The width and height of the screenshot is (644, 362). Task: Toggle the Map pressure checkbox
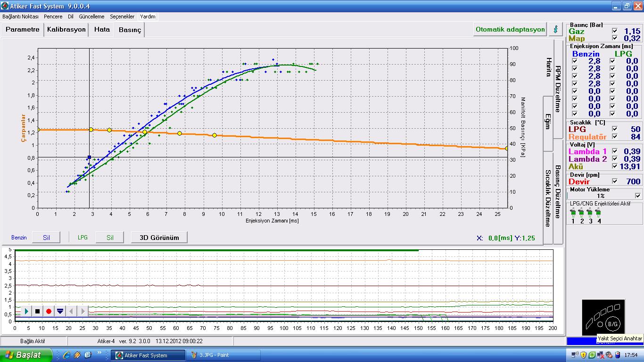(614, 38)
